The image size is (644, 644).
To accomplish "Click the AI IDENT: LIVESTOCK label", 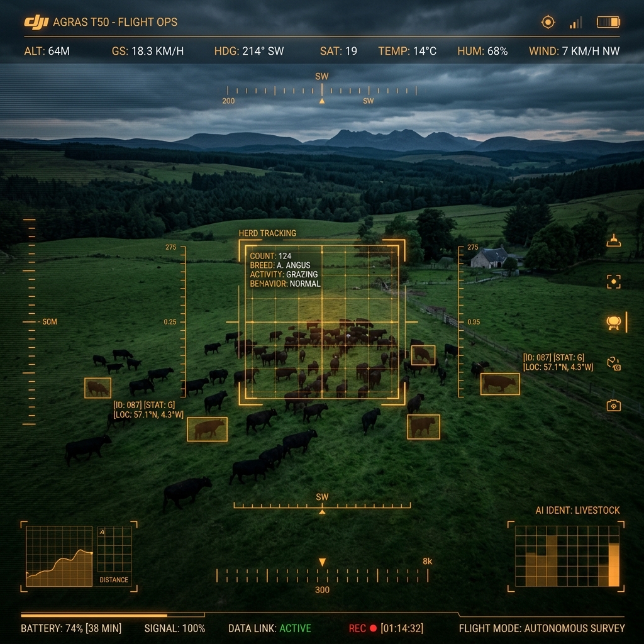I will (577, 510).
